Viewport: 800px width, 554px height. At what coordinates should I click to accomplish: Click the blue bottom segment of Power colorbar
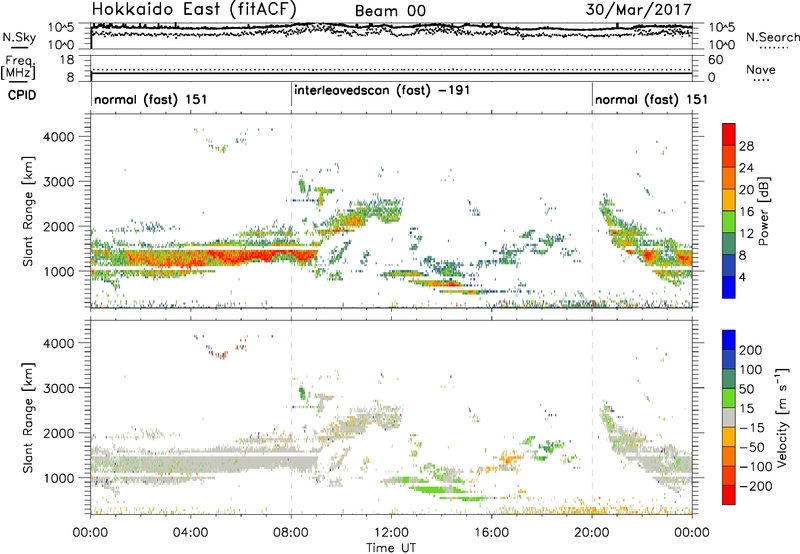[x=729, y=287]
